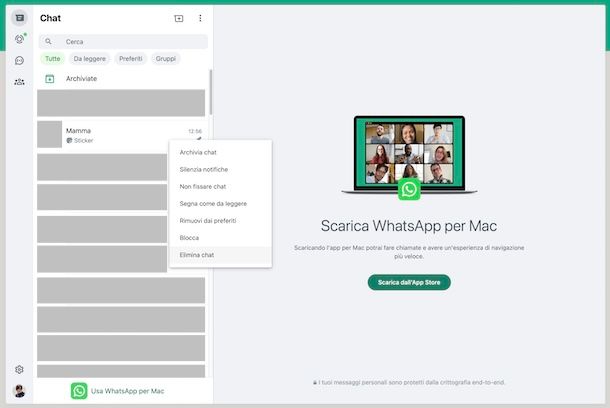Click the Archiviate box icon

49,79
